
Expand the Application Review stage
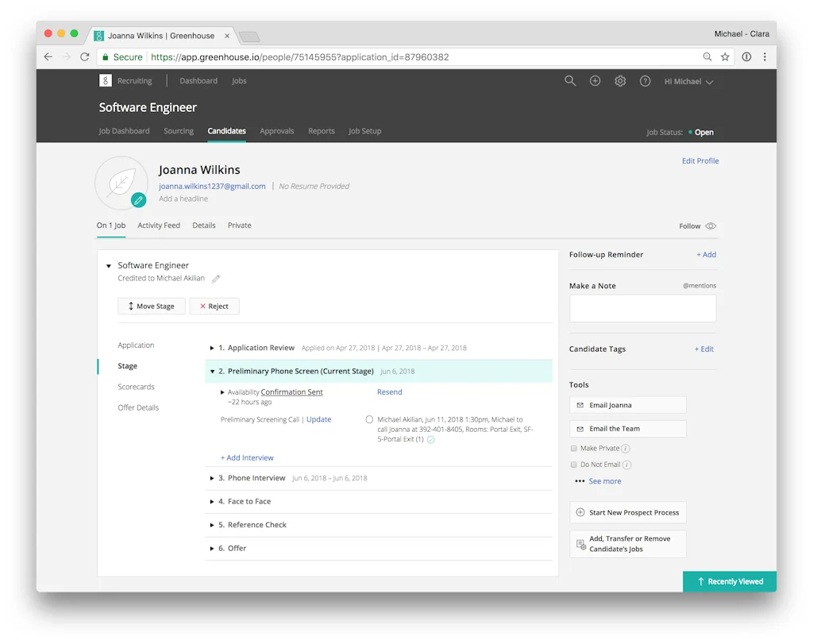coord(212,348)
